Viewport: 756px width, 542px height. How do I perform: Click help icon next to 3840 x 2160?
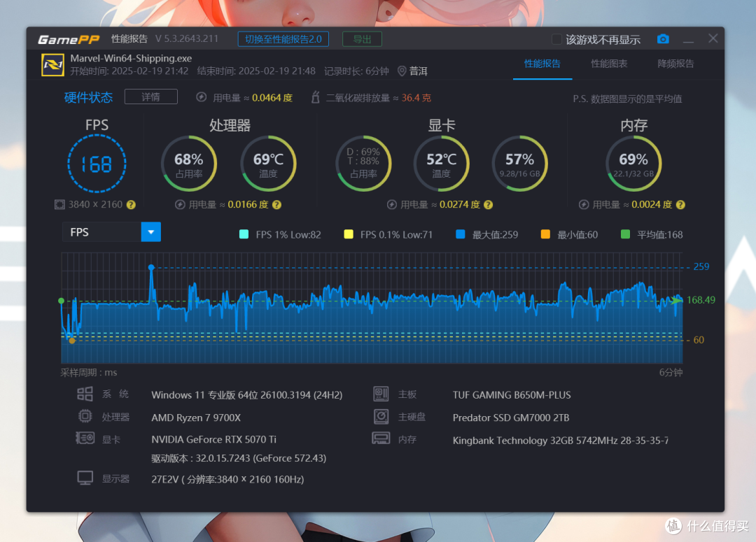pyautogui.click(x=131, y=205)
